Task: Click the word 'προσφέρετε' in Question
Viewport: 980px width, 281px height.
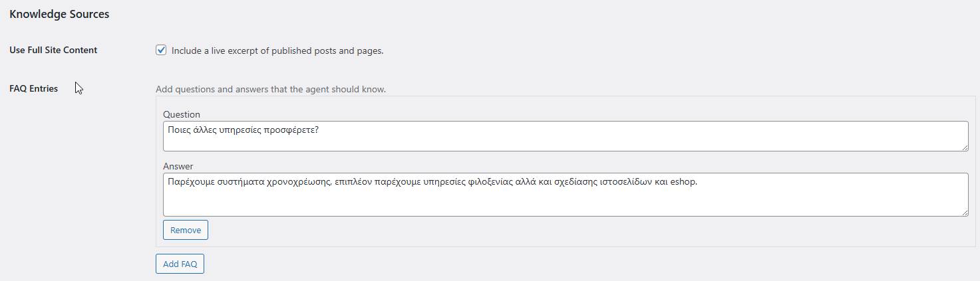Action: pyautogui.click(x=291, y=130)
